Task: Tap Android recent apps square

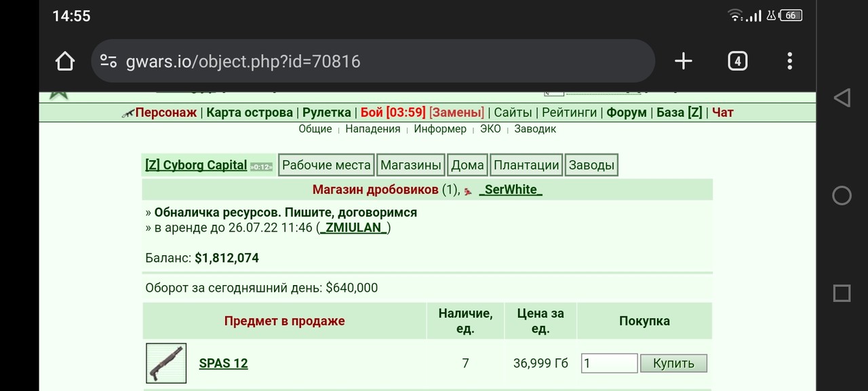Action: (x=842, y=293)
